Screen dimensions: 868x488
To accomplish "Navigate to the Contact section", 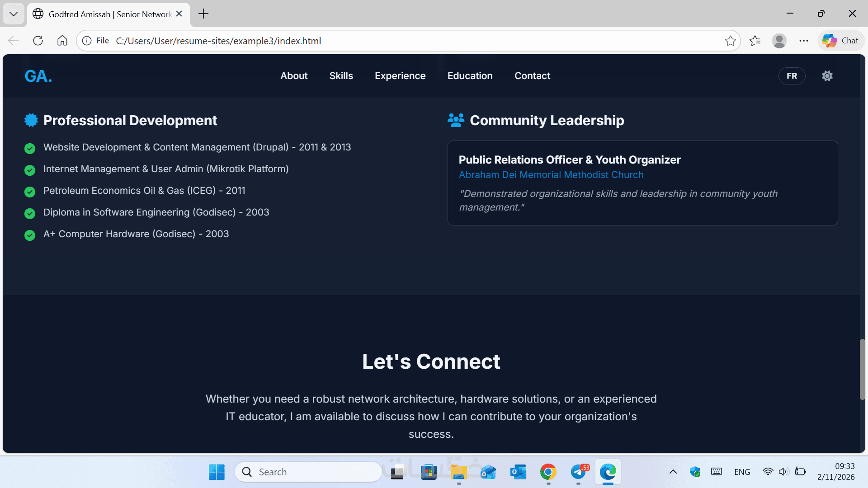I will point(532,76).
